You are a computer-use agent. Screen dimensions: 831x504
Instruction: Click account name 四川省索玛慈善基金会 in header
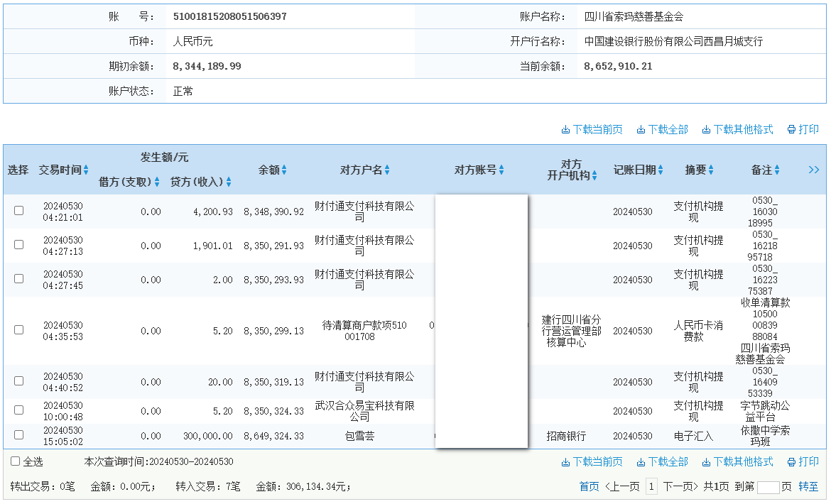pos(634,16)
